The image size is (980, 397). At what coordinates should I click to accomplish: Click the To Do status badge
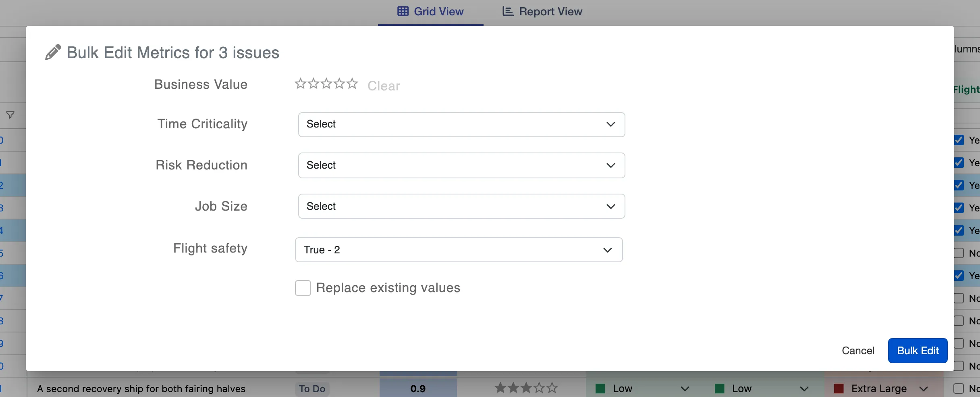[x=312, y=389]
